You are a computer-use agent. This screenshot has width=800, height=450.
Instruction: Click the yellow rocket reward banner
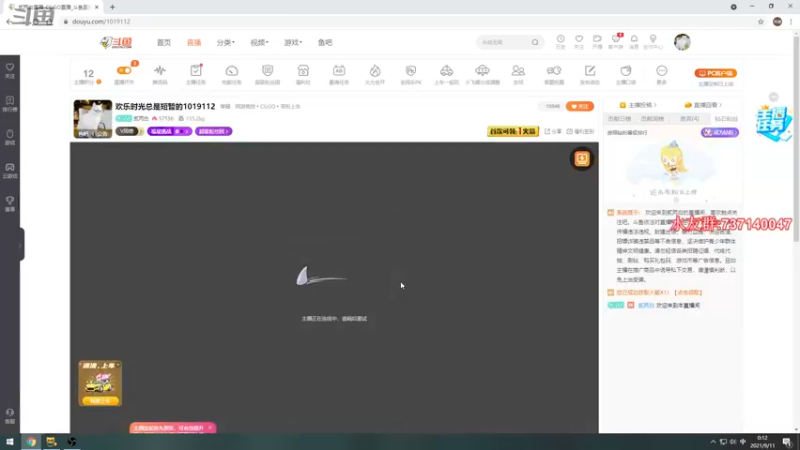click(513, 131)
